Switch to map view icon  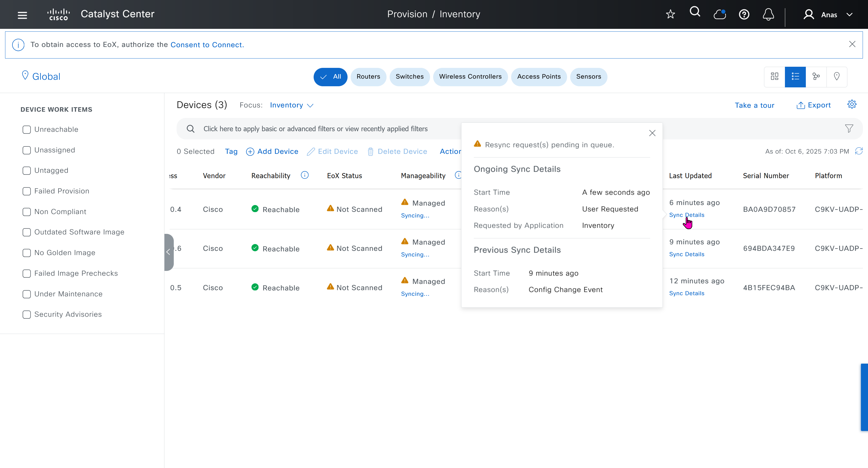(836, 77)
